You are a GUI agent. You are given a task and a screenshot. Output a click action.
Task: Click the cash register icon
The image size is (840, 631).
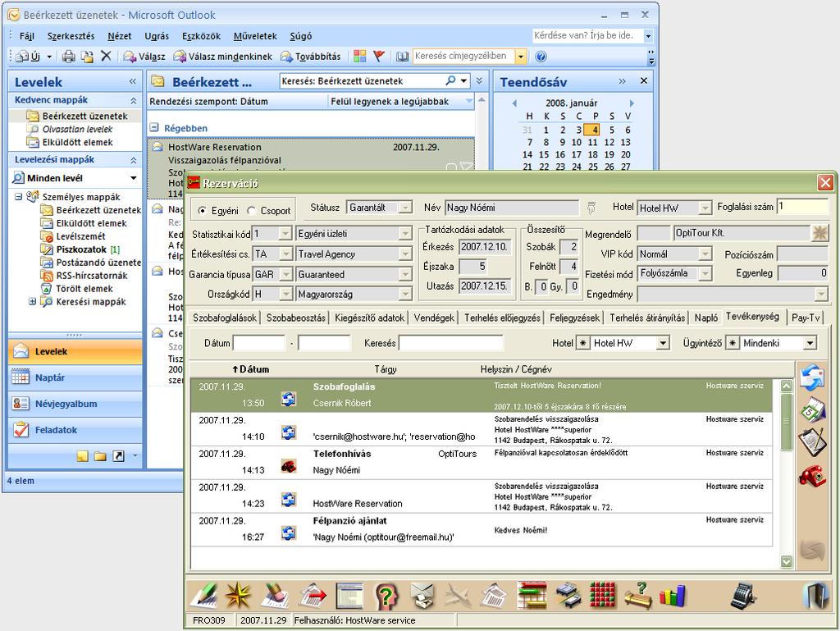(743, 595)
